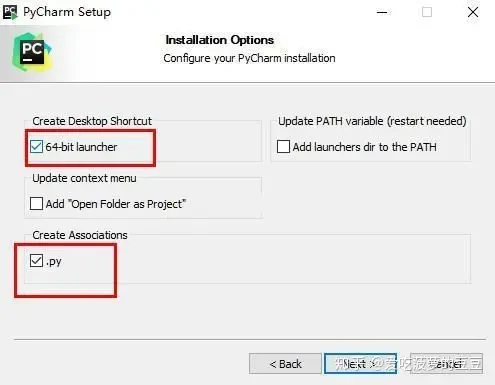Image resolution: width=495 pixels, height=385 pixels.
Task: Click the "64-bit launcher" label text
Action: (81, 147)
